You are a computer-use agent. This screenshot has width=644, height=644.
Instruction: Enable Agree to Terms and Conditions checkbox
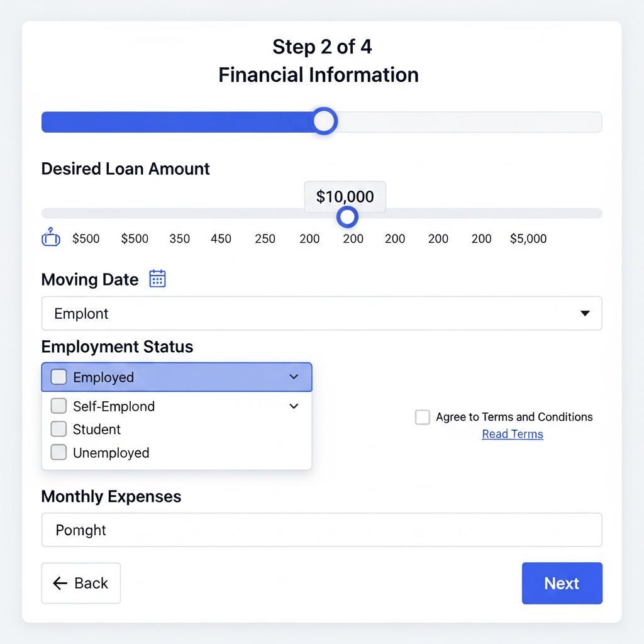click(423, 417)
